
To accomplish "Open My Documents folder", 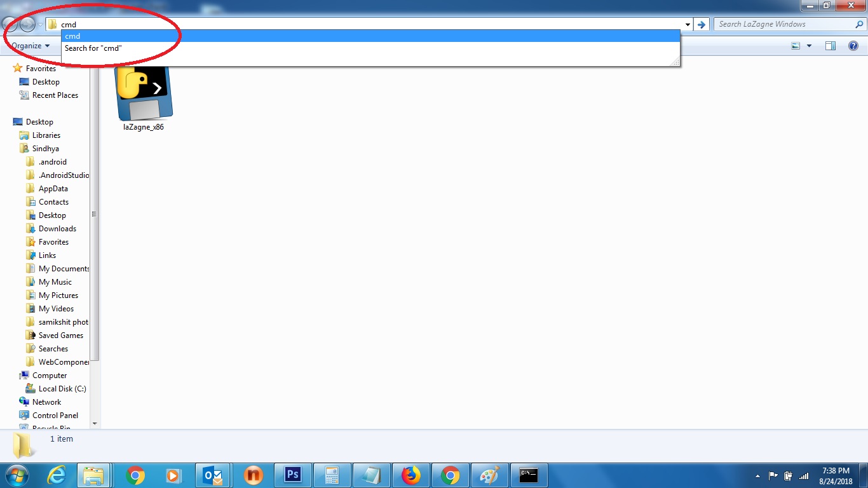I will pyautogui.click(x=64, y=269).
